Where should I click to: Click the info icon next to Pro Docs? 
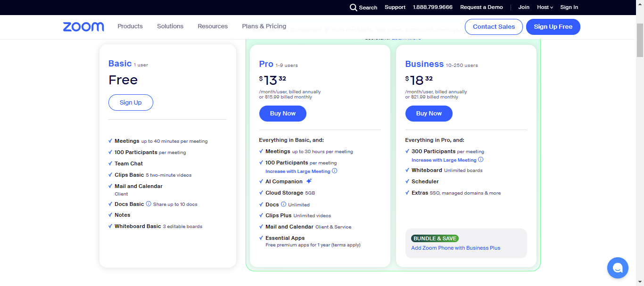283,204
